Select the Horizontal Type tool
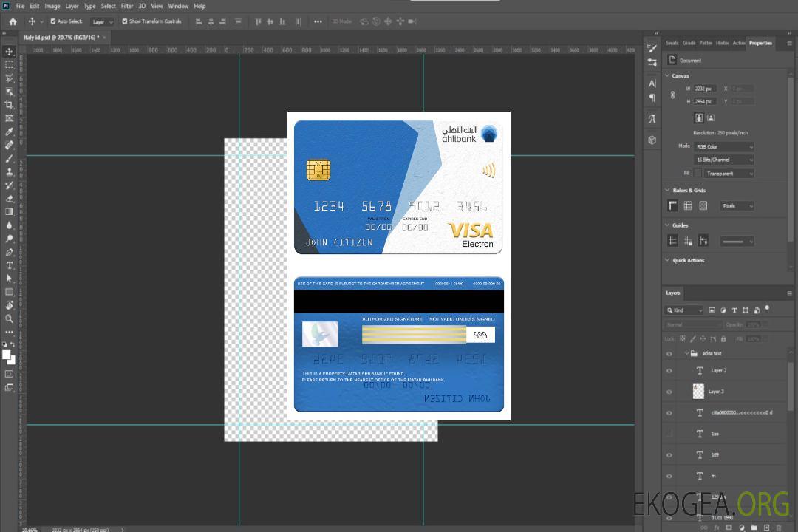This screenshot has width=798, height=532. click(9, 265)
